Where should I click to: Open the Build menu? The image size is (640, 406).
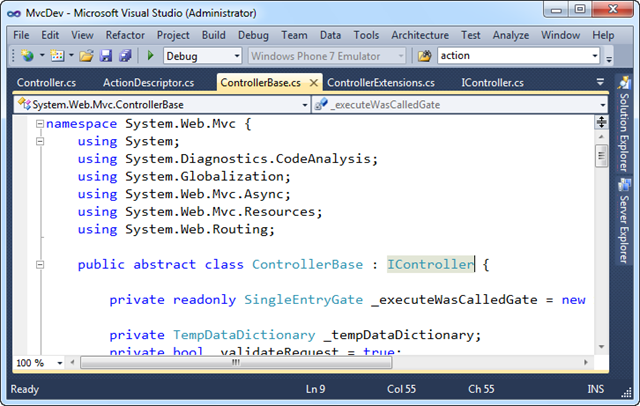pyautogui.click(x=213, y=35)
